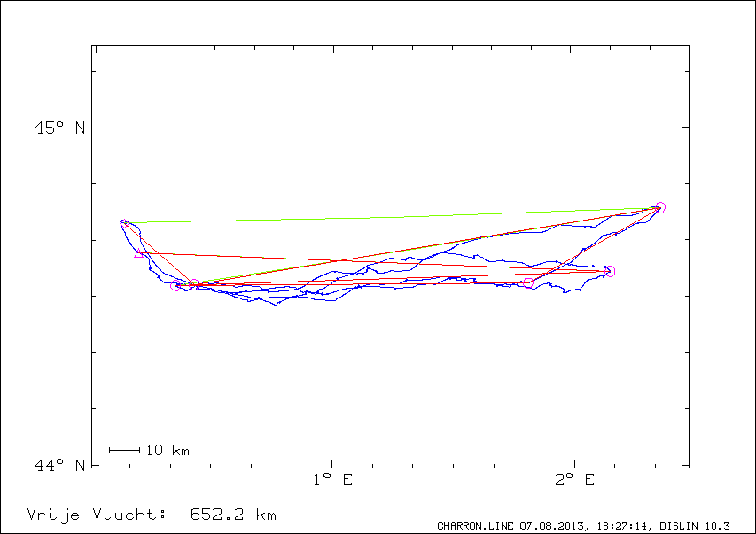
Task: Click the 2° E longitude label
Action: click(574, 480)
